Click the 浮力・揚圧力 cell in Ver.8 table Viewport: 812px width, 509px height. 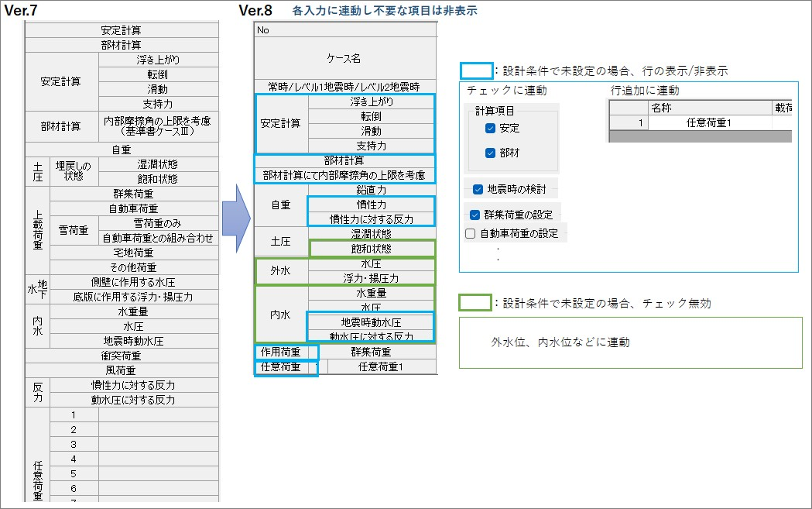(x=372, y=277)
